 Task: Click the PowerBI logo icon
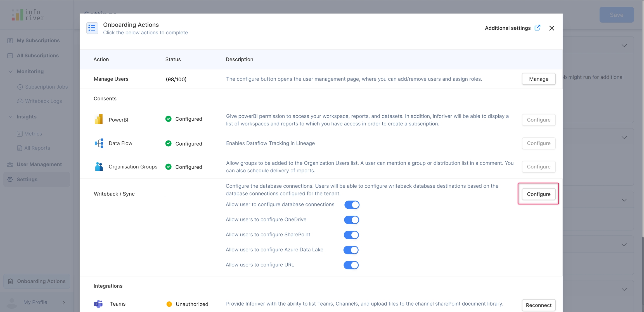coord(99,119)
